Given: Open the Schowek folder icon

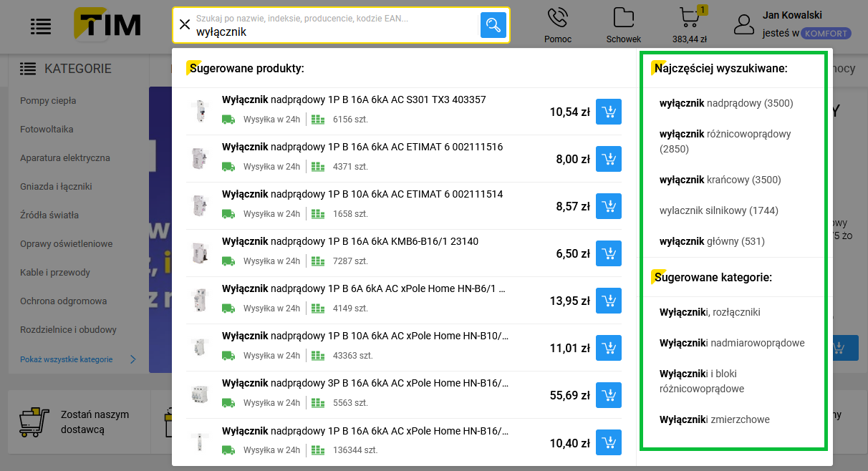Looking at the screenshot, I should [624, 18].
